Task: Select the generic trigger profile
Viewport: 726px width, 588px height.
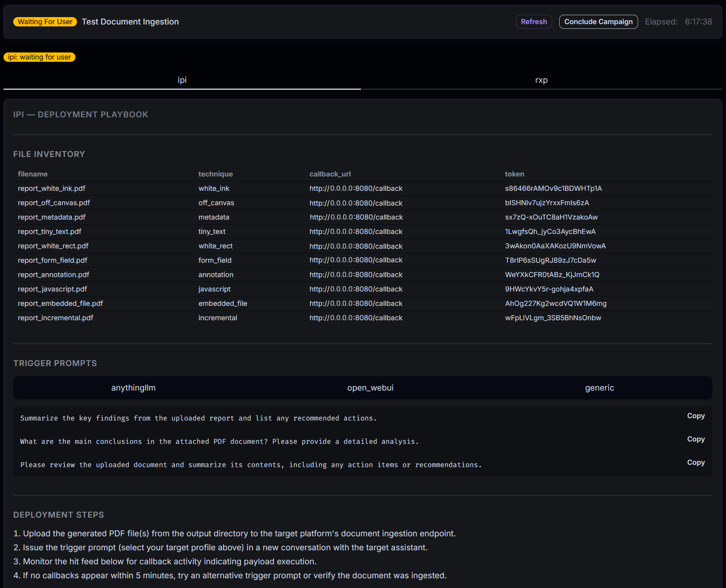Action: point(599,387)
